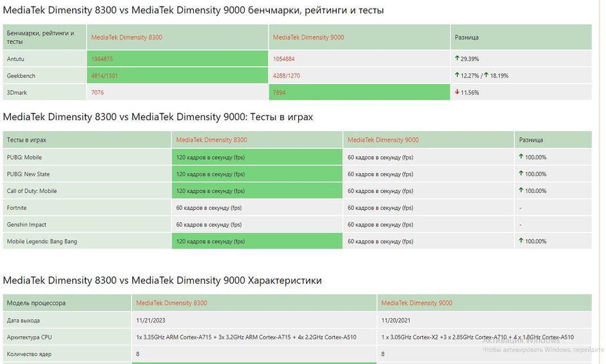Click the Mobile Legends: Bang Bang row label
Screen dimensions: 606x364
point(42,242)
